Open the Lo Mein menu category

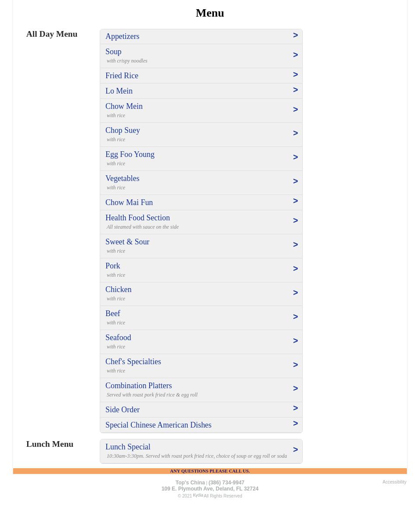click(x=119, y=91)
